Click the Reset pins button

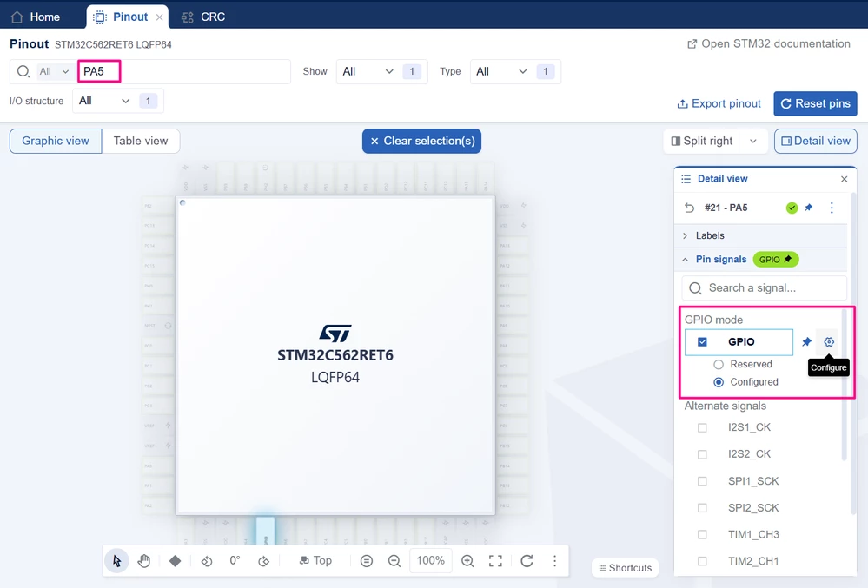tap(815, 103)
